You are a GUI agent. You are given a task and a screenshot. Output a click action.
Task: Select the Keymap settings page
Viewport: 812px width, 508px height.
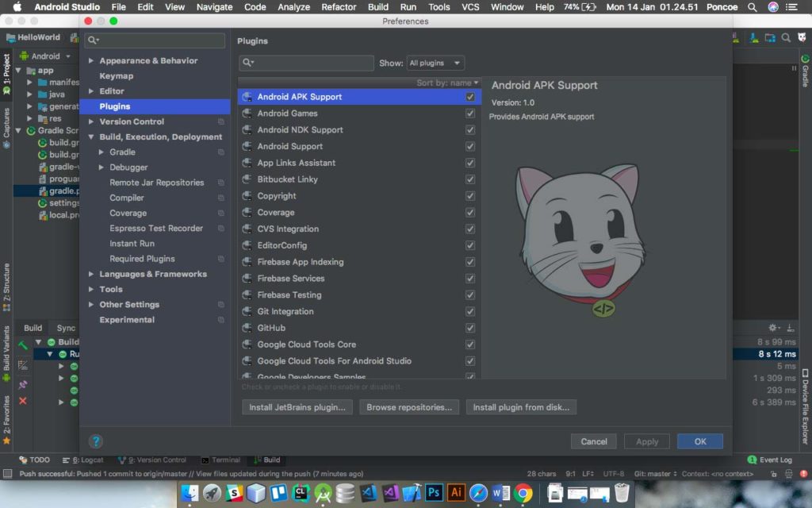[x=117, y=75]
